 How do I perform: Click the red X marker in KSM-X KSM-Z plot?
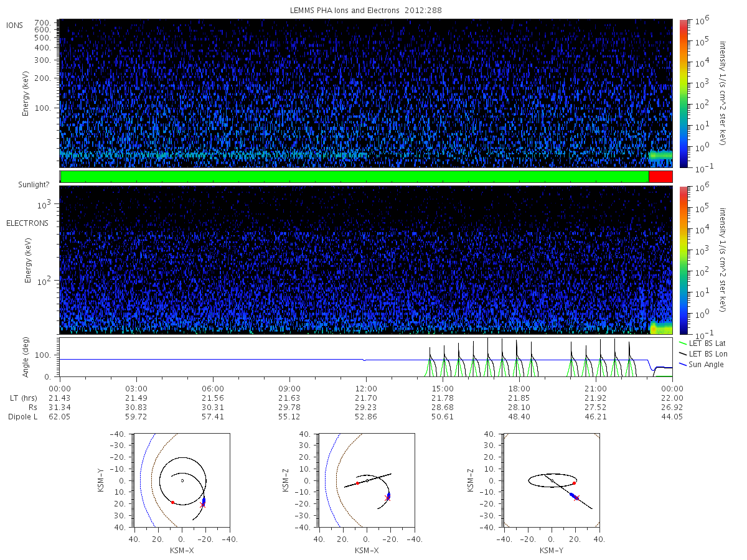[388, 498]
